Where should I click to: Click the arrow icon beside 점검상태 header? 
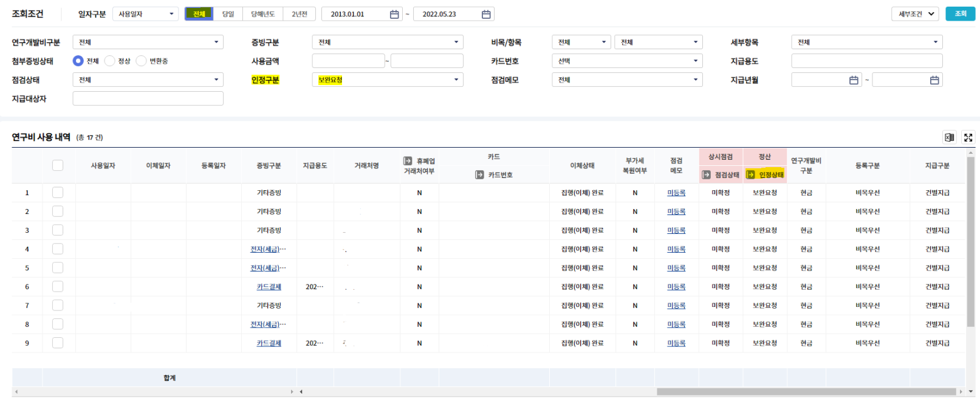(x=706, y=175)
